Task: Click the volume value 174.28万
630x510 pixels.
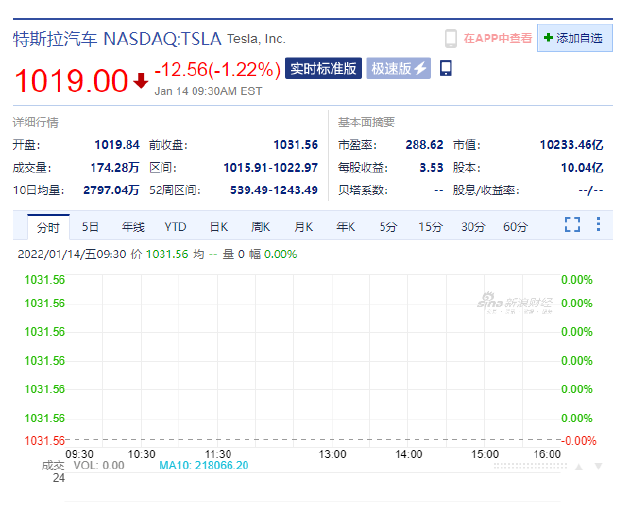Action: click(115, 168)
